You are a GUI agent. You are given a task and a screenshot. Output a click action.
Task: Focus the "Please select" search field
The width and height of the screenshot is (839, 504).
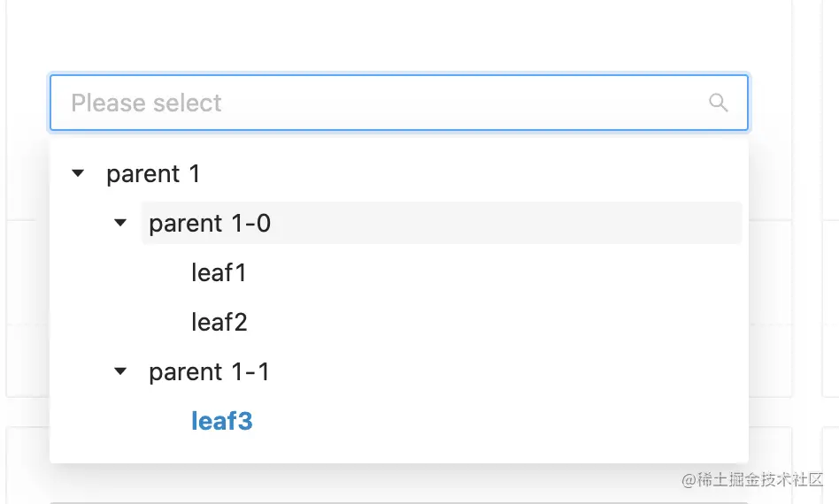[381, 103]
